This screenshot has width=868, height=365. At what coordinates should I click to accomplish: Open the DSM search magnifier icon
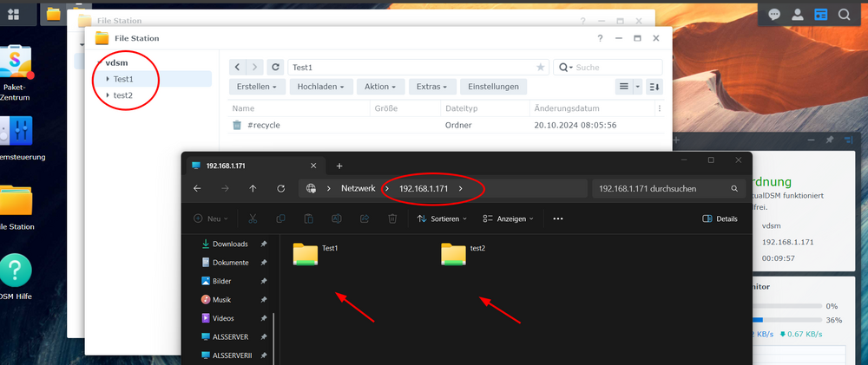point(844,15)
